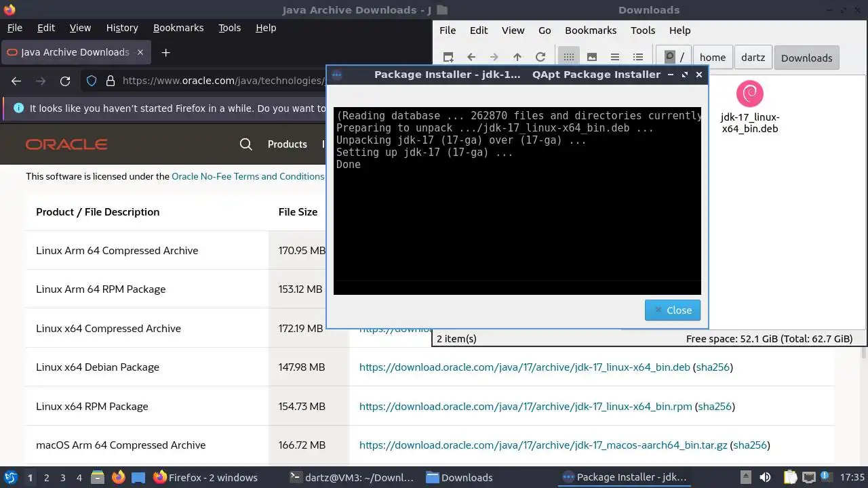Go to 'dartz' in the path bar

tap(753, 58)
